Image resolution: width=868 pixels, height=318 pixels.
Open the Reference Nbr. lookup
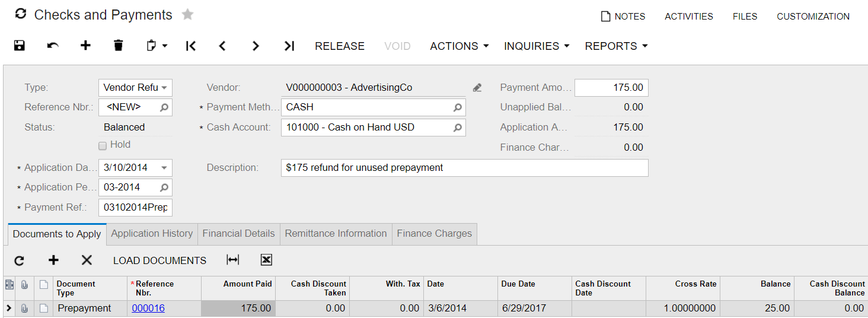(x=164, y=107)
